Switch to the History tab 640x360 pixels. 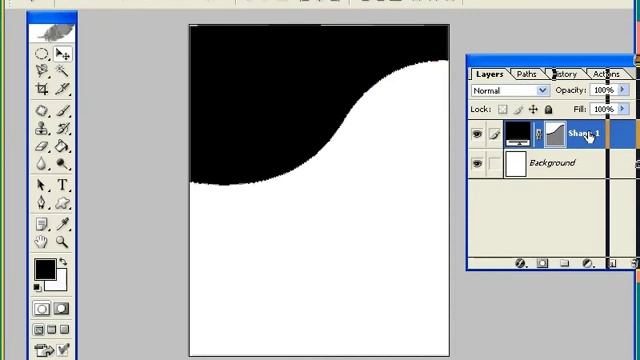tap(565, 74)
